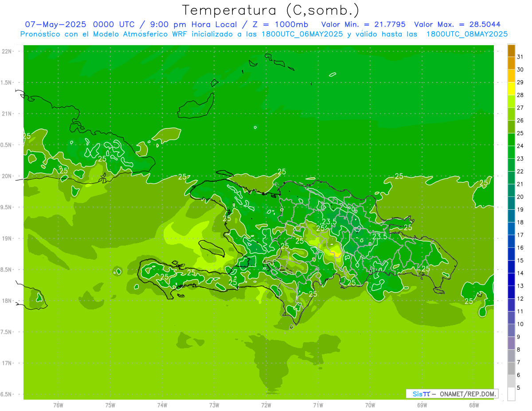Click the "19N" latitude label
Viewport: 532px width, 411px height.
tap(7, 238)
